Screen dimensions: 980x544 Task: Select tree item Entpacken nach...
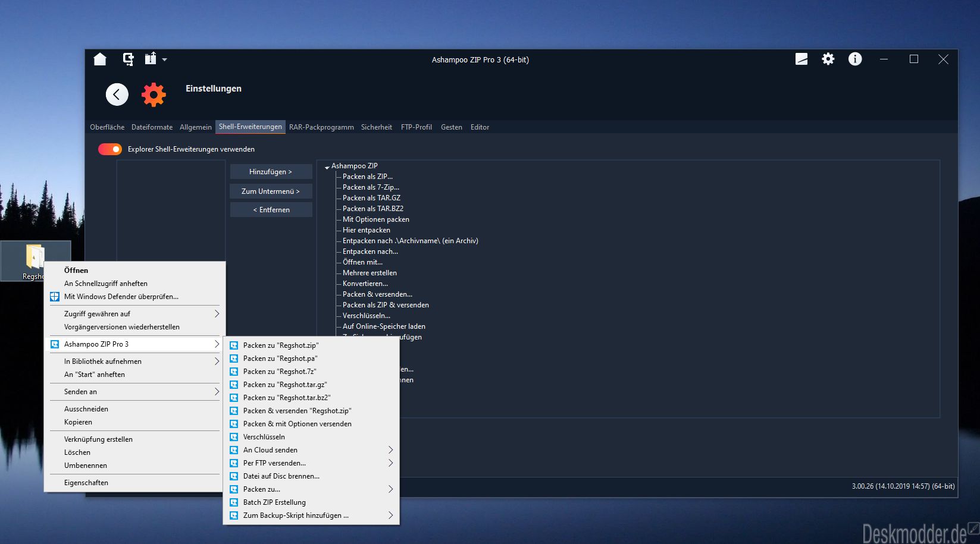(370, 251)
